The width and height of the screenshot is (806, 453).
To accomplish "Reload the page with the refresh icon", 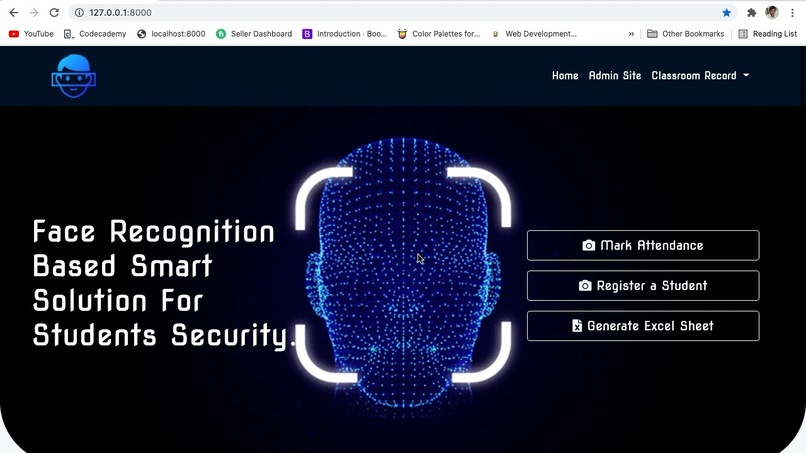I will 54,12.
